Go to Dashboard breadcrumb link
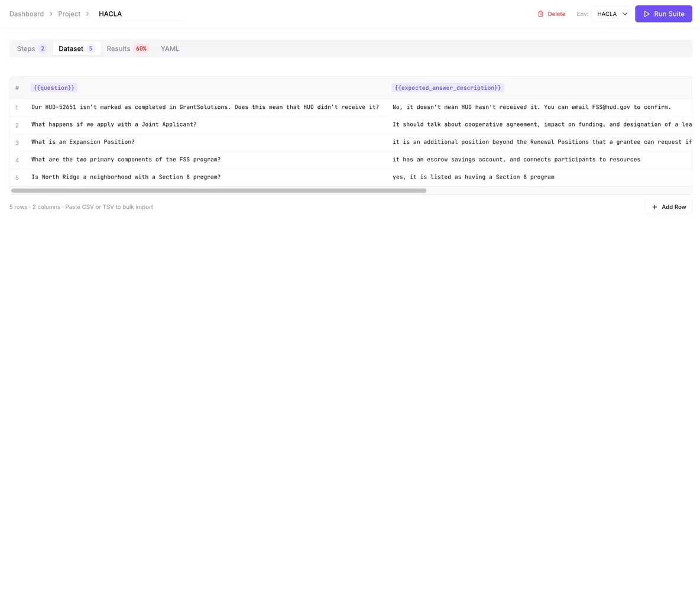 tap(27, 14)
